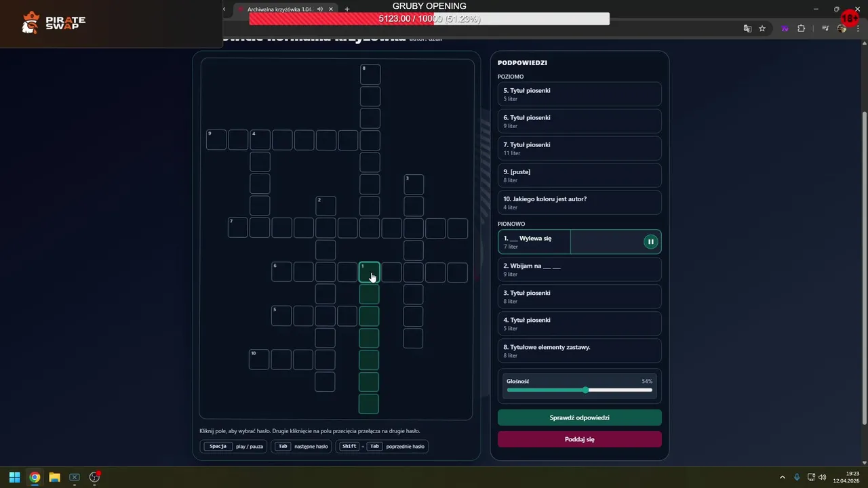868x488 pixels.
Task: Select clue 7 Tytuł piosenki, 11 liter
Action: (x=579, y=148)
